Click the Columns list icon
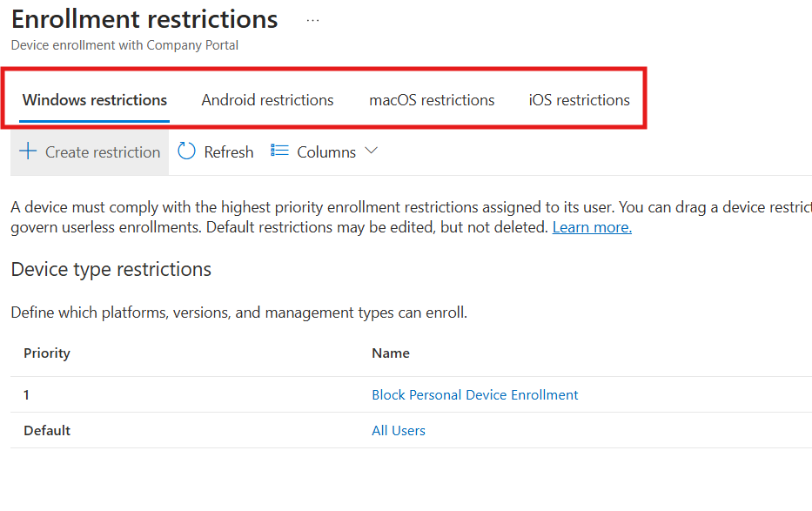The height and width of the screenshot is (511, 812). (x=279, y=151)
